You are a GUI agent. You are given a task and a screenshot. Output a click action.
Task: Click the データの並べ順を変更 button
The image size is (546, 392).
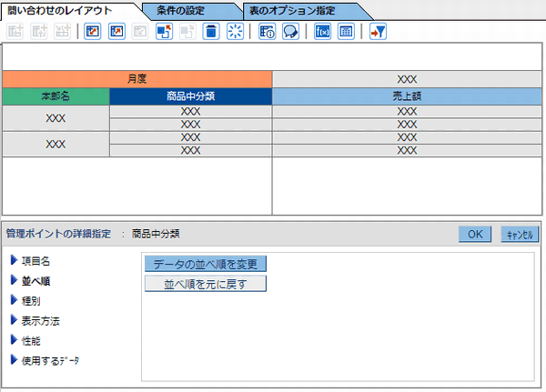click(206, 264)
